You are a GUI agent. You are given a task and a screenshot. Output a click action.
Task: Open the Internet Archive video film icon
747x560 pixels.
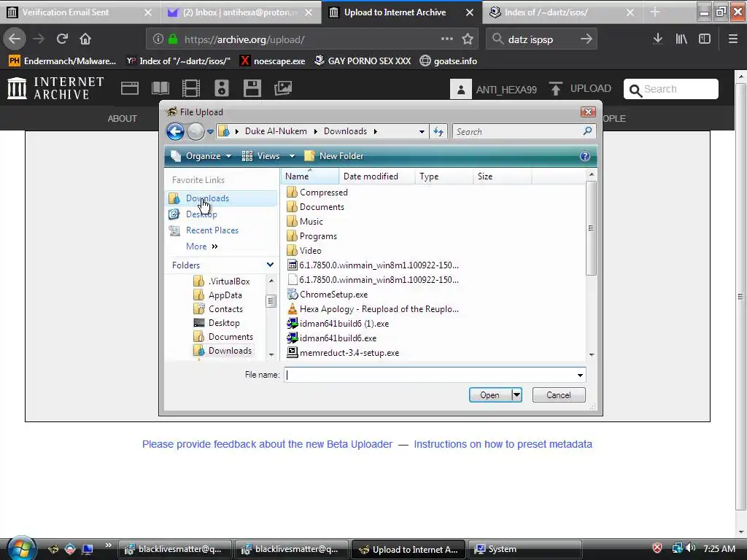click(191, 88)
